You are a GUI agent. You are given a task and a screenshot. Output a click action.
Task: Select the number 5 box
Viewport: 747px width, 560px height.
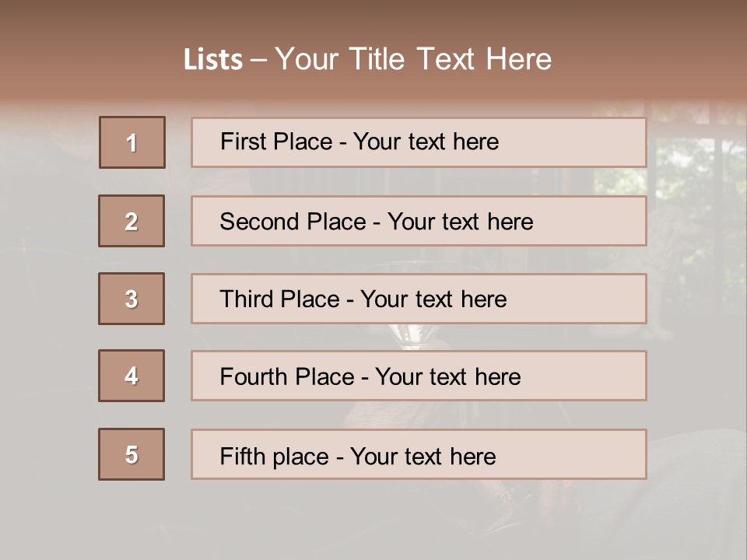(132, 454)
